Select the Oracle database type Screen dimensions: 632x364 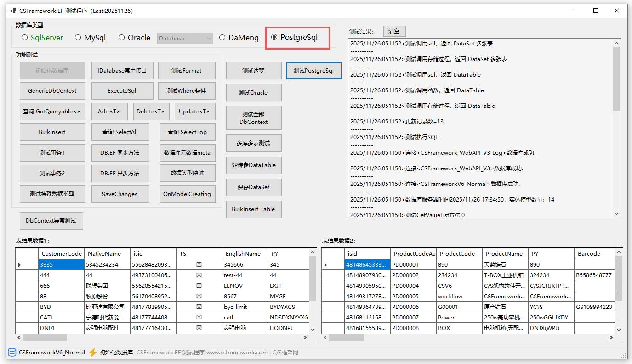click(x=121, y=38)
